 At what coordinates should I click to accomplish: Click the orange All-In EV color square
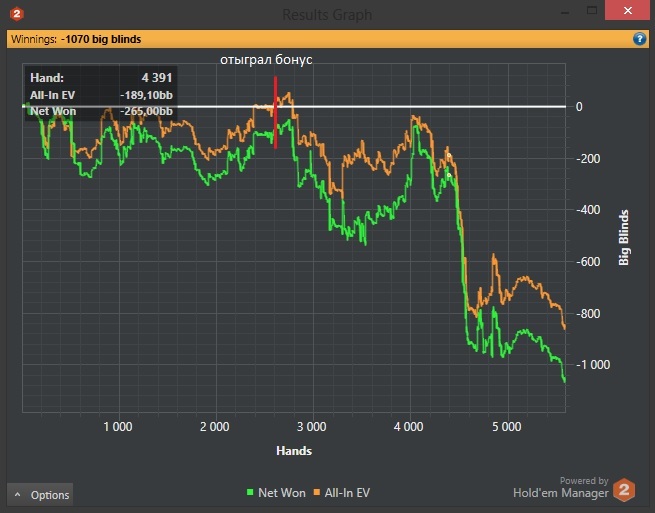317,492
